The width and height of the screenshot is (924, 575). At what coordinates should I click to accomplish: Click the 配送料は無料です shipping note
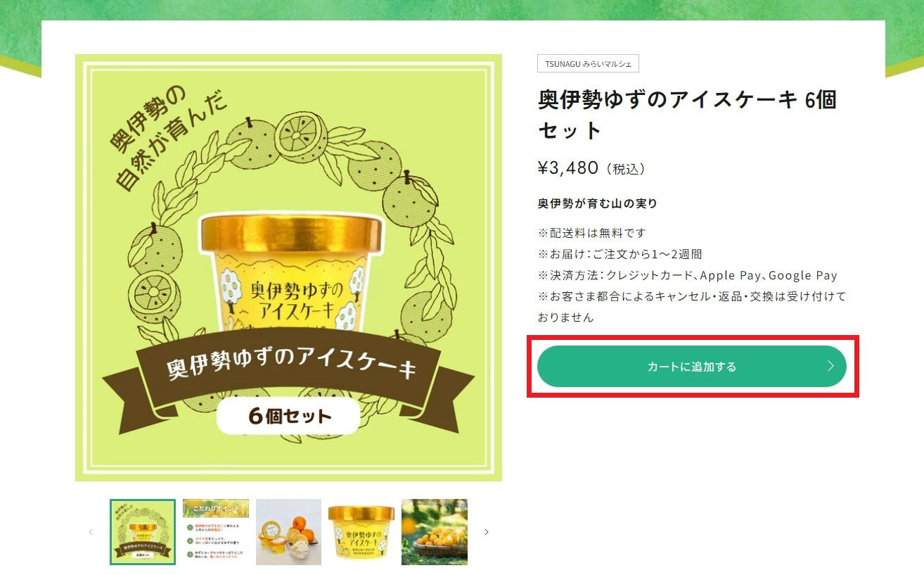(591, 232)
